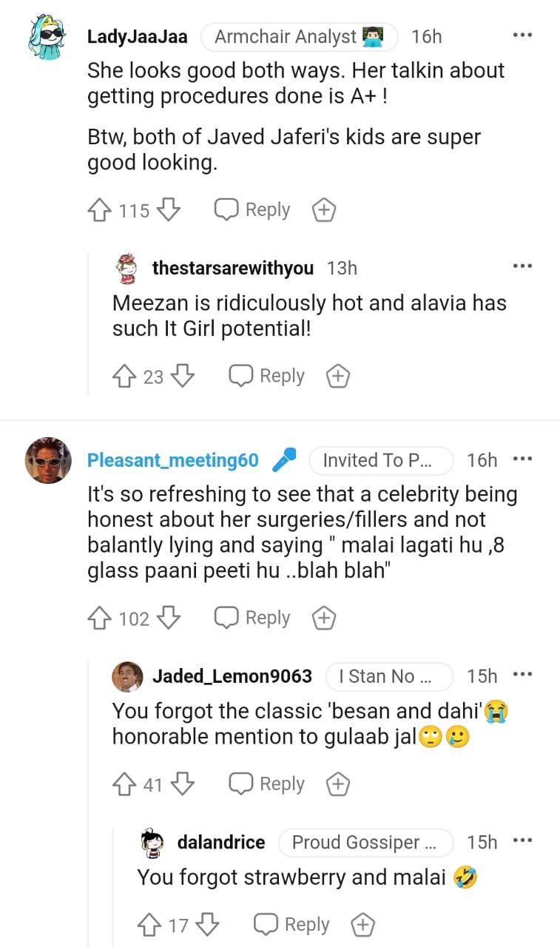The height and width of the screenshot is (947, 560).
Task: Tap Jaded_Lemon9063's avatar picture
Action: [x=127, y=676]
